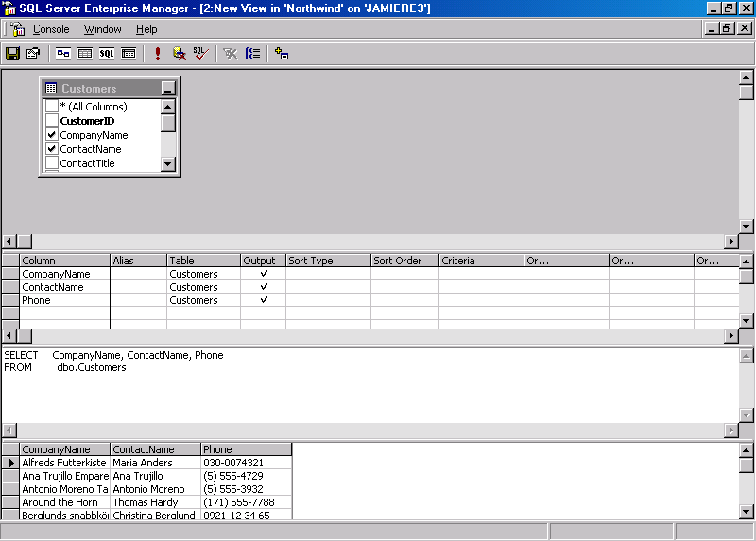This screenshot has height=541, width=756.
Task: Select the row header of CompanyName grid row
Action: (10, 274)
